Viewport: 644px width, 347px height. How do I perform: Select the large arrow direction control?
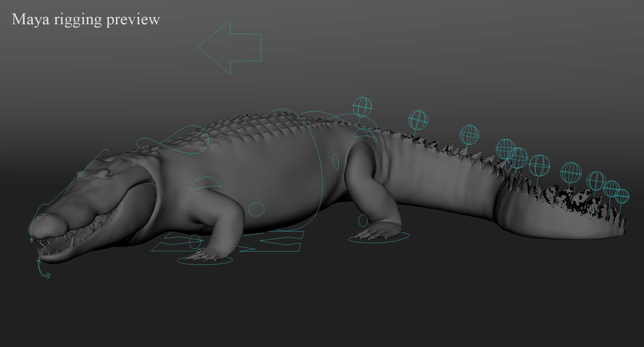click(x=230, y=47)
